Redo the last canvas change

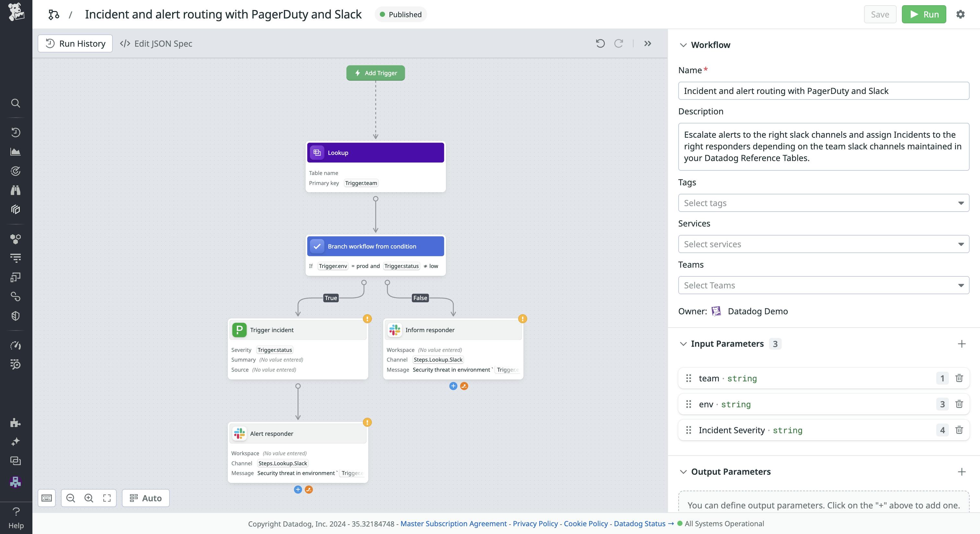tap(619, 43)
